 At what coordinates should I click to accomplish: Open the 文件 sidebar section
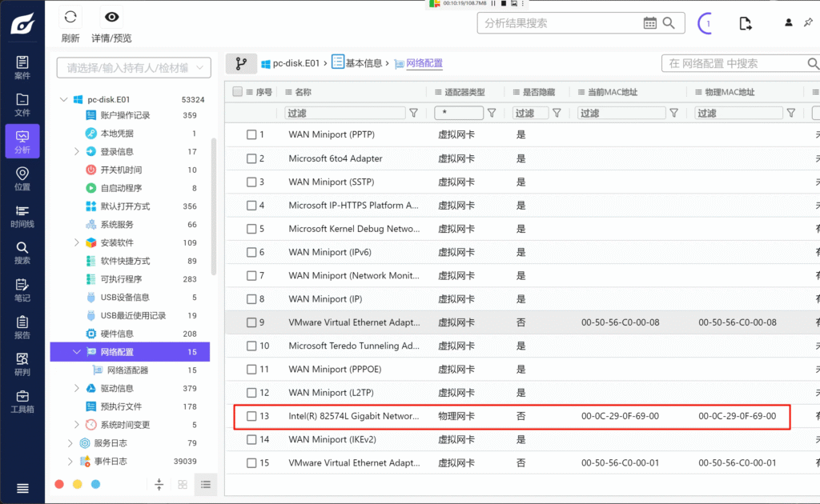click(22, 105)
